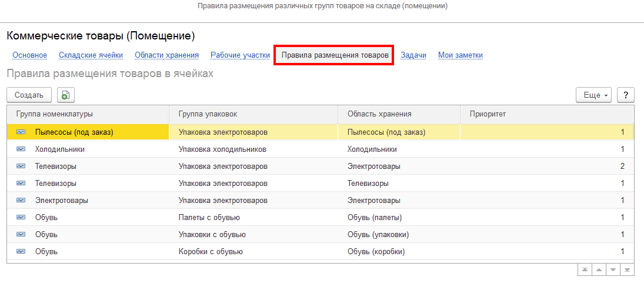Image resolution: width=644 pixels, height=283 pixels.
Task: Jump to the last row of the list
Action: [628, 269]
